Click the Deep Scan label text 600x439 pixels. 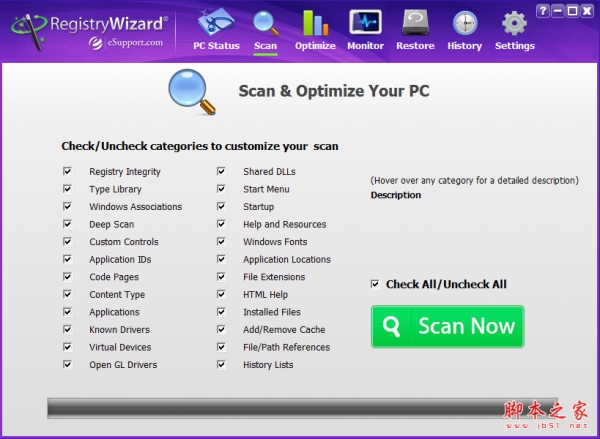(112, 225)
